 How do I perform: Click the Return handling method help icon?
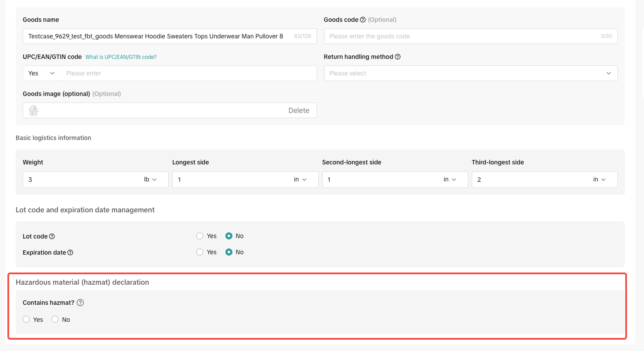point(398,57)
